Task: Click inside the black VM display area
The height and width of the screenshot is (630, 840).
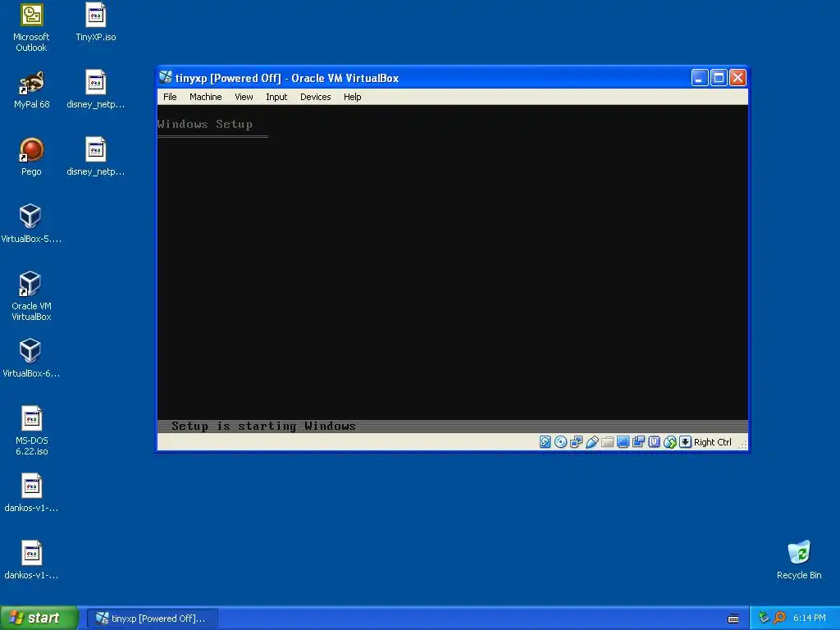Action: coord(453,268)
